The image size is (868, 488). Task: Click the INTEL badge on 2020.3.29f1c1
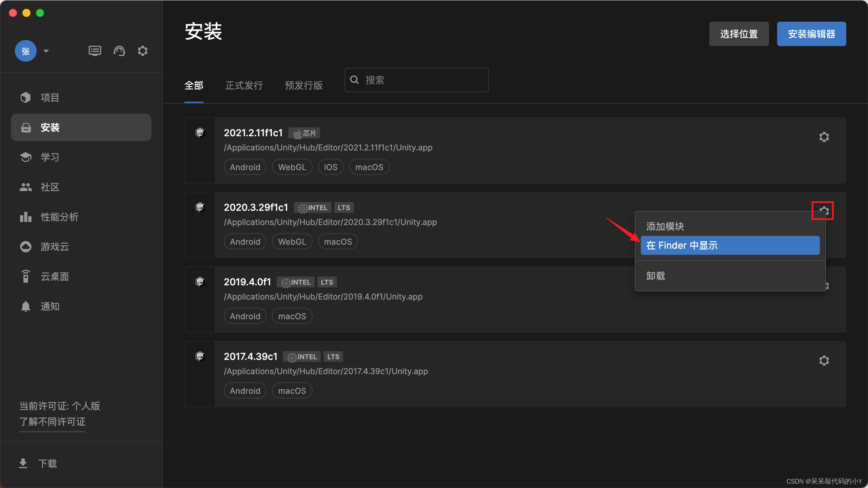coord(313,208)
